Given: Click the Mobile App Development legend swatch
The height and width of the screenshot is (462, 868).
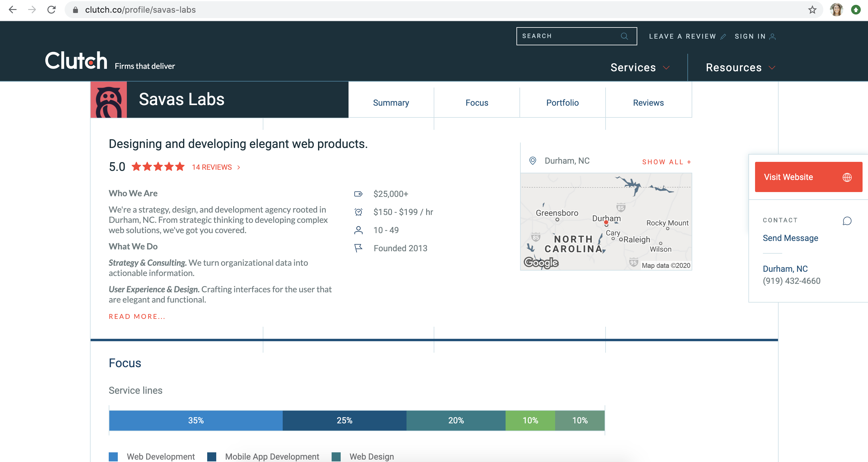Looking at the screenshot, I should pos(212,457).
